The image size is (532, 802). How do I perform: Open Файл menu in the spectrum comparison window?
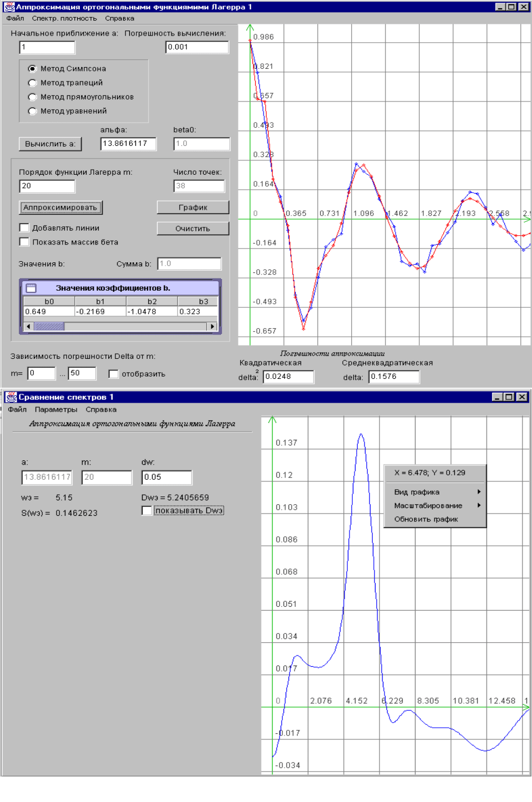point(17,409)
